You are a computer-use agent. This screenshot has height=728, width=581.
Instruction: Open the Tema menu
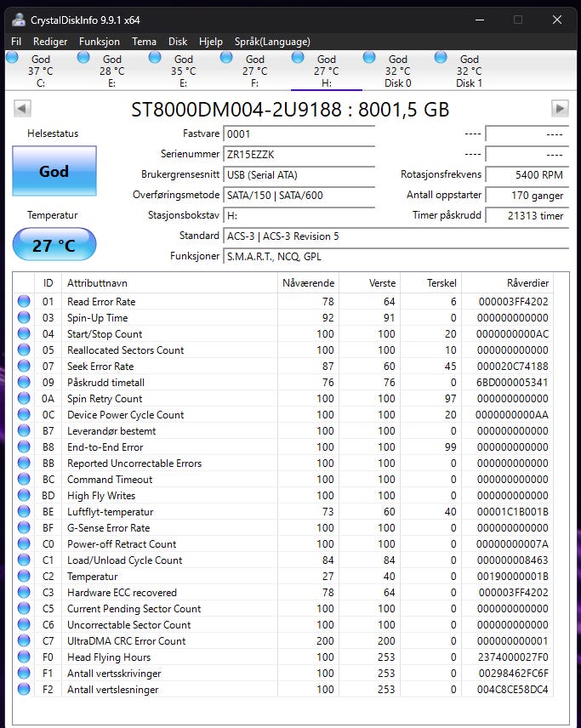[144, 42]
